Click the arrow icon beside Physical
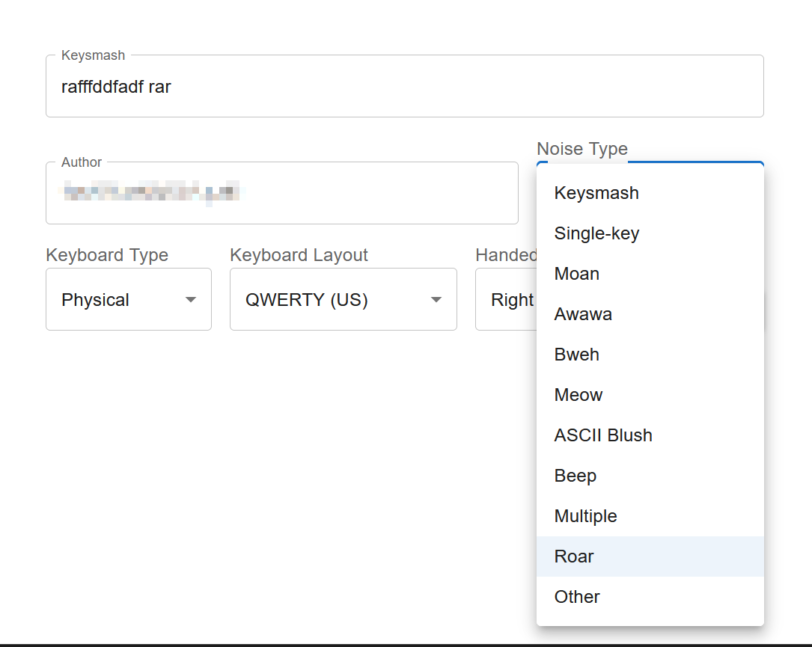The width and height of the screenshot is (812, 647). click(191, 300)
